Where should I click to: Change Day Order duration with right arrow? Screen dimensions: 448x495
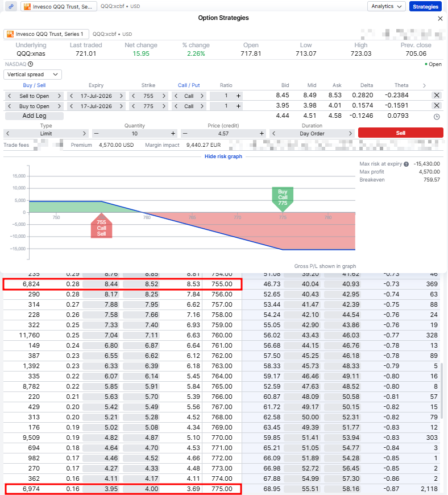click(x=350, y=134)
